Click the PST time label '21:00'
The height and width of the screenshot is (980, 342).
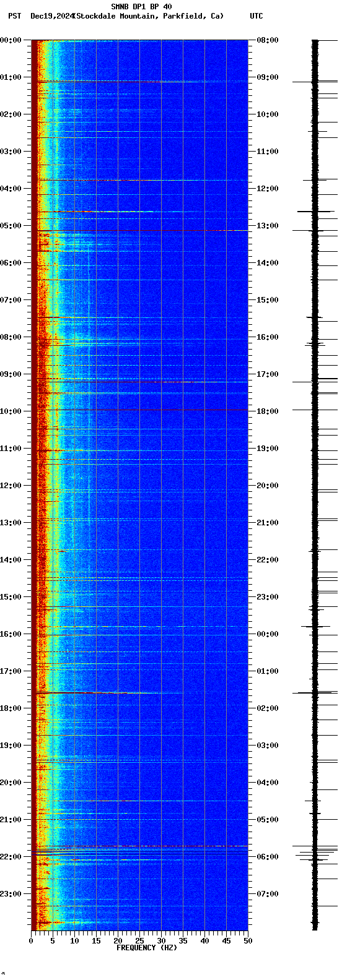pos(11,820)
